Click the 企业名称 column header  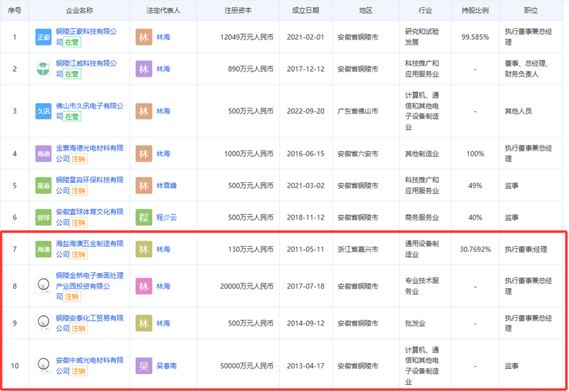point(80,11)
